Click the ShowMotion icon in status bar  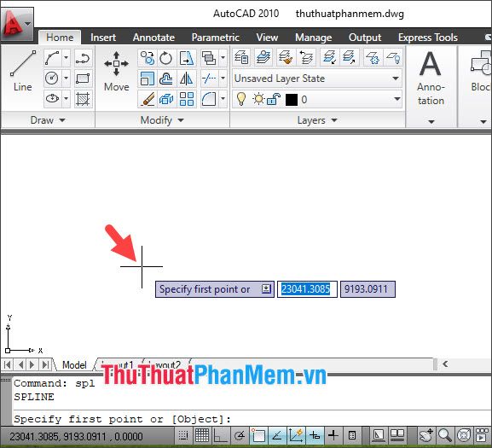click(482, 435)
